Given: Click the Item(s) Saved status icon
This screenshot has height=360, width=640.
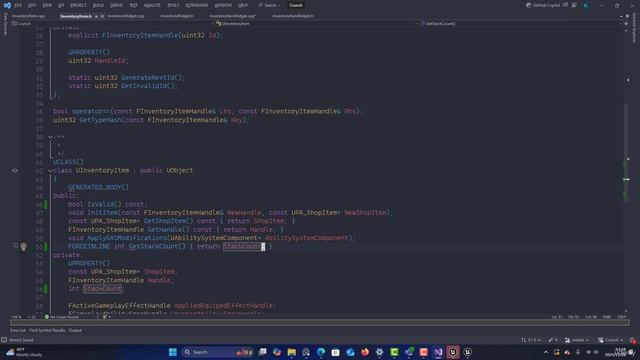Looking at the screenshot, I should pyautogui.click(x=4, y=340).
